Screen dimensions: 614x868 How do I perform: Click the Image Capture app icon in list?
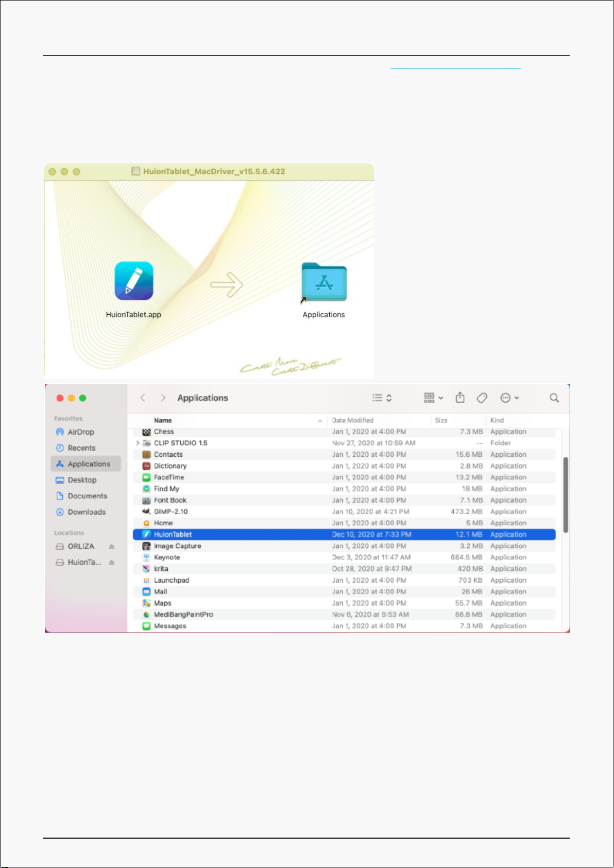(x=146, y=546)
